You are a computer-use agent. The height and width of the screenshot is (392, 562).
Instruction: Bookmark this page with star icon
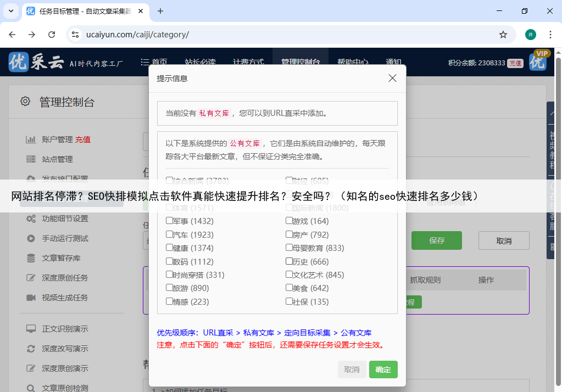[503, 35]
